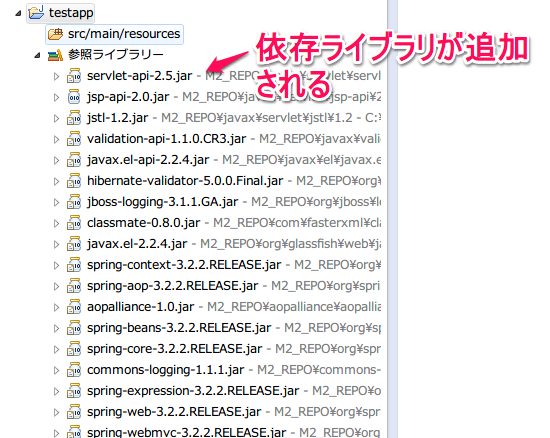Expand classmate-0.8.0.jar entry
The height and width of the screenshot is (438, 550).
(56, 223)
